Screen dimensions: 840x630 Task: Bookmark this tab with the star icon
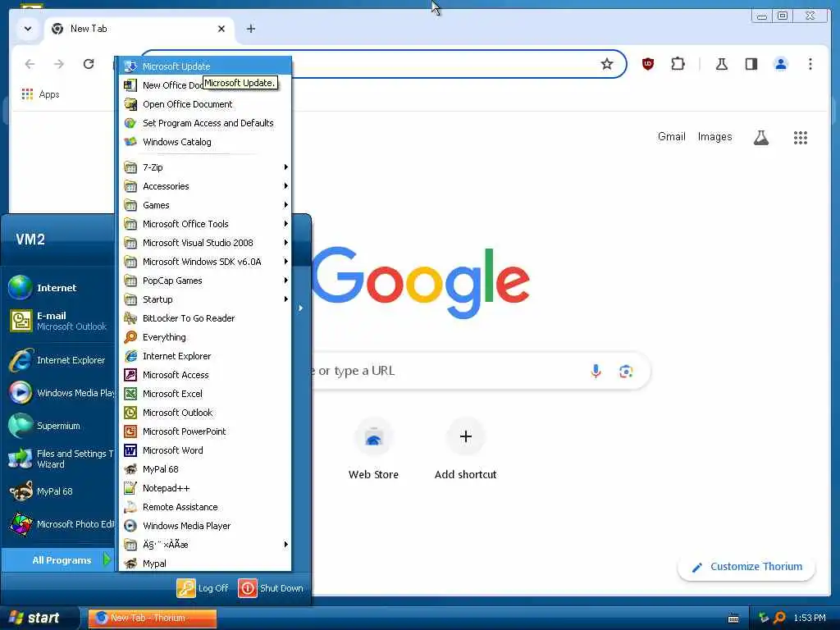(606, 64)
